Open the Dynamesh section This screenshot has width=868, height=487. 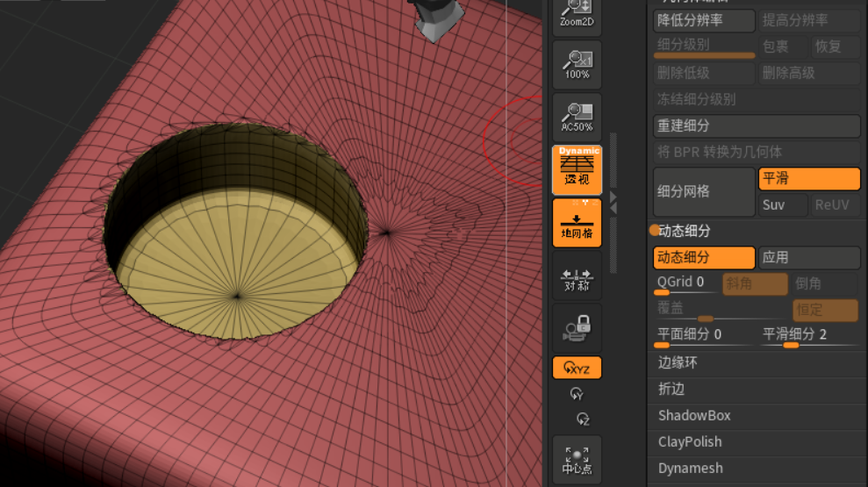(x=690, y=469)
